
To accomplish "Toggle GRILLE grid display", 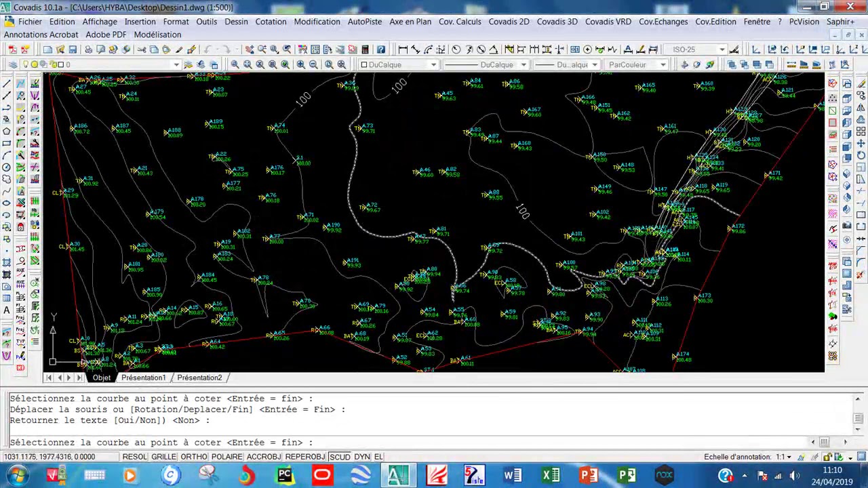I will coord(163,457).
